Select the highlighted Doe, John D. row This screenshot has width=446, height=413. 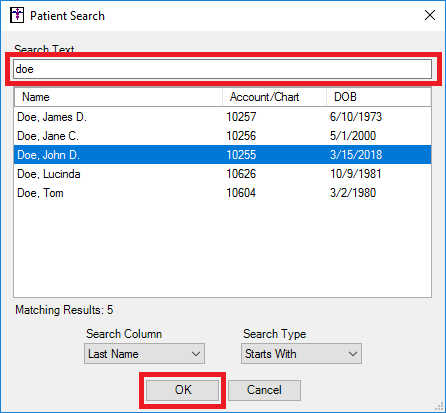(x=222, y=155)
